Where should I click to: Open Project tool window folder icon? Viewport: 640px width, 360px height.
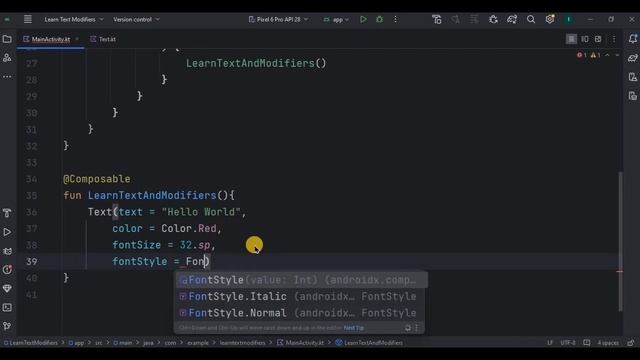tap(7, 39)
